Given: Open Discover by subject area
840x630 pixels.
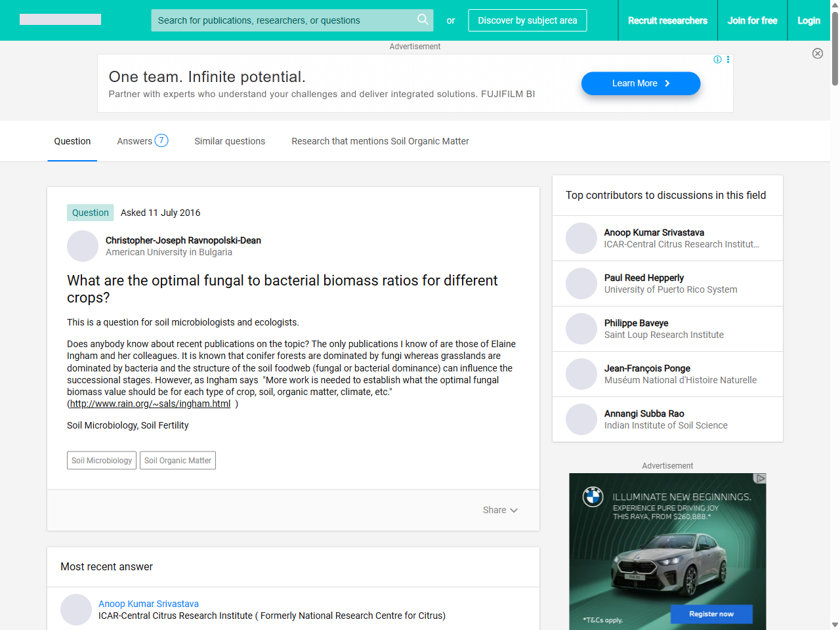Looking at the screenshot, I should point(527,20).
